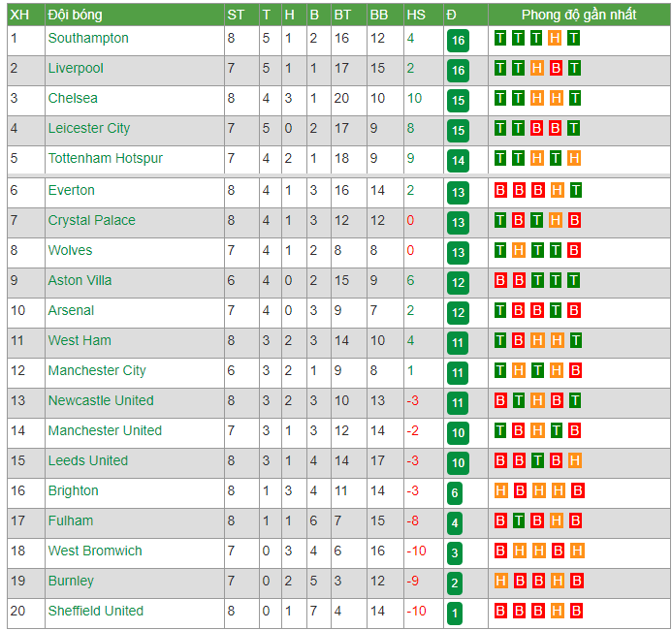
Task: Click Southampton's green 16 points badge
Action: pos(458,41)
